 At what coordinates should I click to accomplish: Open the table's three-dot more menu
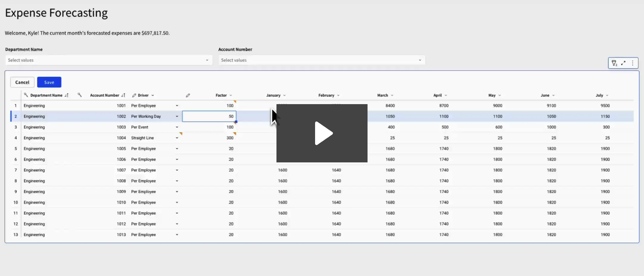click(x=633, y=63)
